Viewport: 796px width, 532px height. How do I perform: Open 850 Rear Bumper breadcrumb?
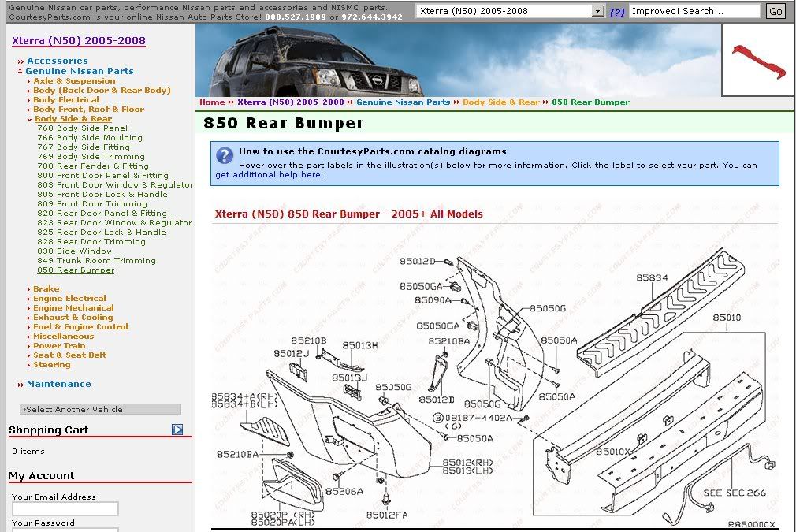(x=590, y=102)
